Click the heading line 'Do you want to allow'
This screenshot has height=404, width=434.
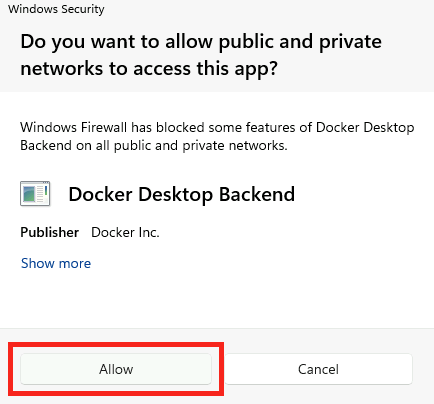116,42
